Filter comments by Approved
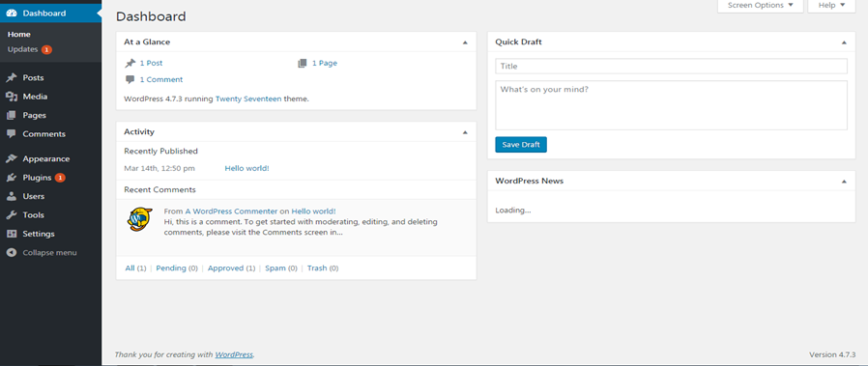The width and height of the screenshot is (868, 366). pos(226,268)
